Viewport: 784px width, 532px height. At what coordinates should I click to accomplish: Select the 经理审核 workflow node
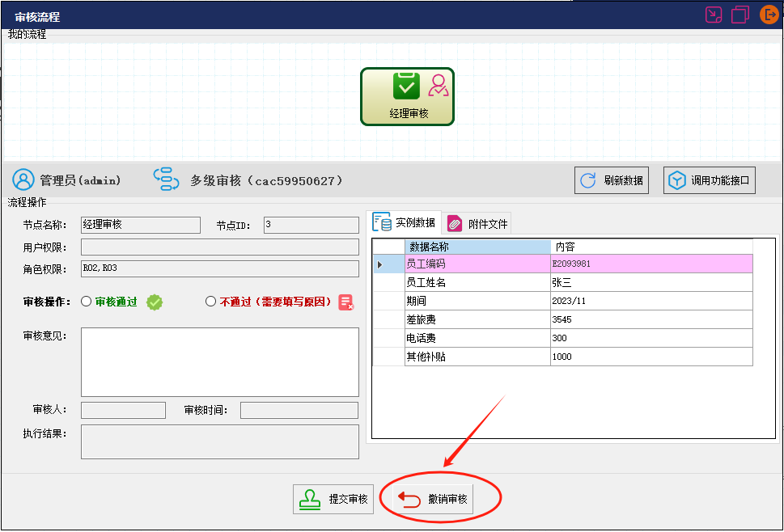tap(407, 96)
